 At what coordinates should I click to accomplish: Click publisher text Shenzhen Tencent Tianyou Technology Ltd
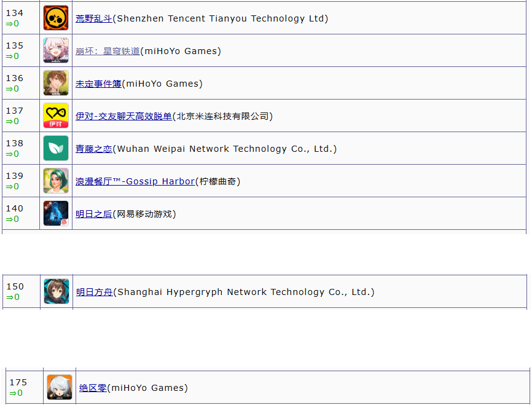pyautogui.click(x=221, y=18)
